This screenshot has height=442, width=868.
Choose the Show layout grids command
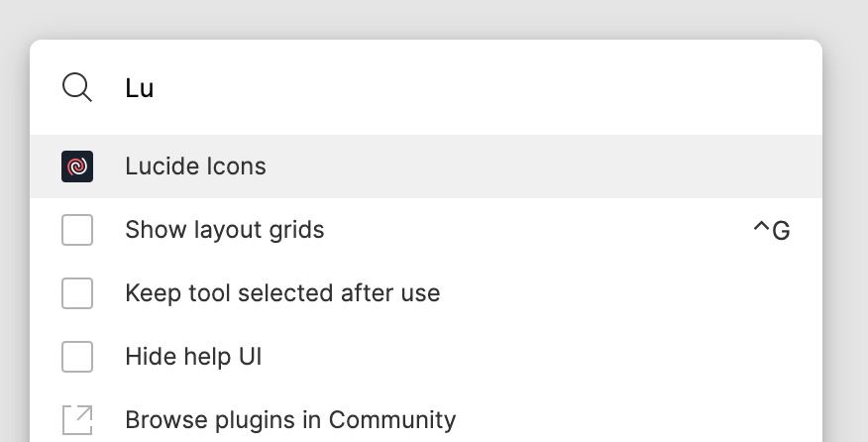click(225, 230)
